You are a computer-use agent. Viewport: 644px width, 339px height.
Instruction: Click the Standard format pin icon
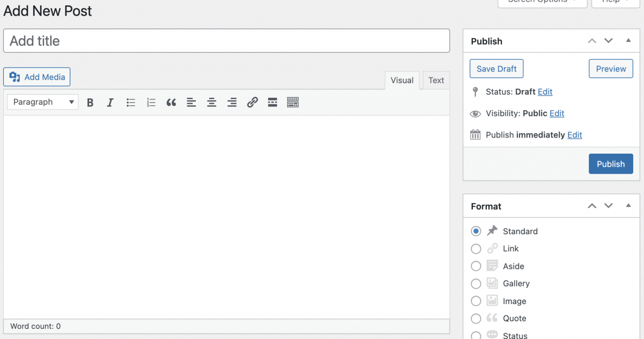click(492, 231)
